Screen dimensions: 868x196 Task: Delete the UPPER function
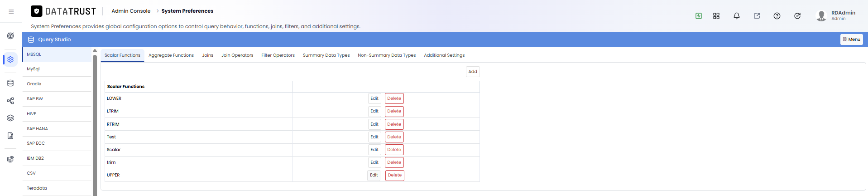pyautogui.click(x=395, y=175)
